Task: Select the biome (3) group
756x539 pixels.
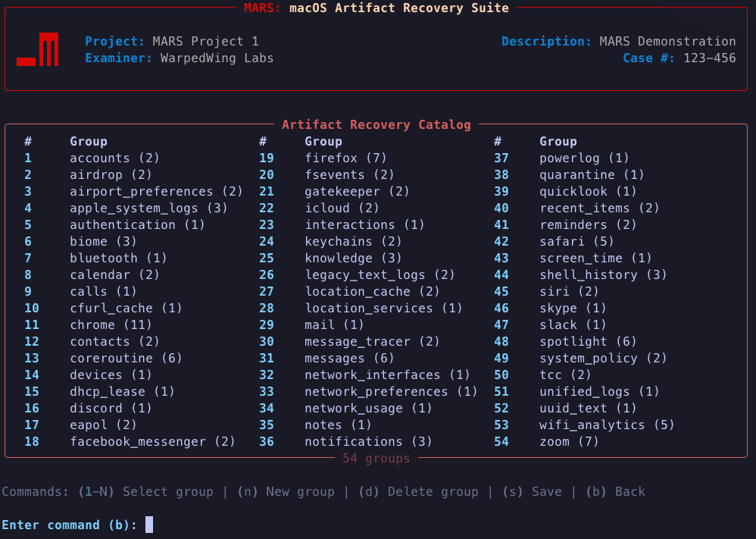Action: point(103,241)
